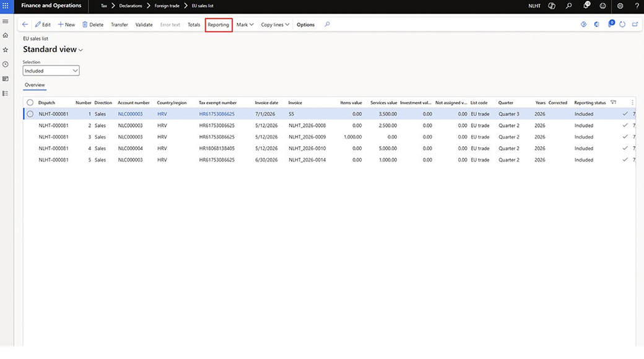
Task: Click items value 1,000.00 cell
Action: [x=353, y=137]
